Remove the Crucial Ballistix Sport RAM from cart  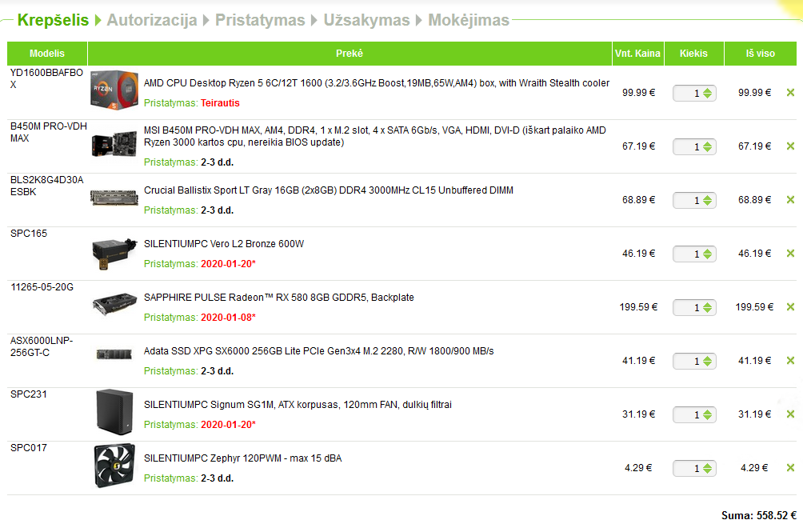[790, 200]
